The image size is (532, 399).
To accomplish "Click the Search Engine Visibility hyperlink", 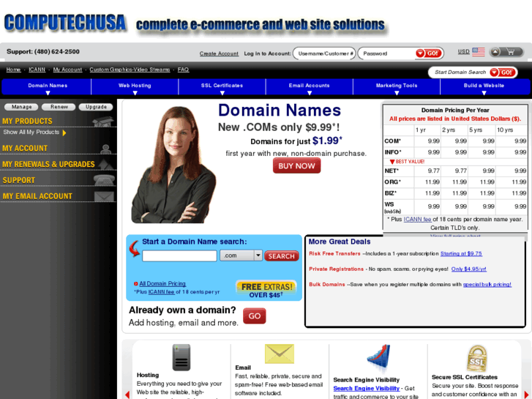I will tap(366, 389).
